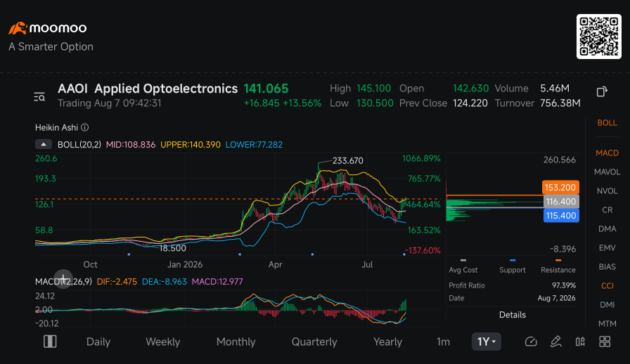This screenshot has width=630, height=364.
Task: Toggle the MACD indicator in sidebar
Action: (x=607, y=153)
